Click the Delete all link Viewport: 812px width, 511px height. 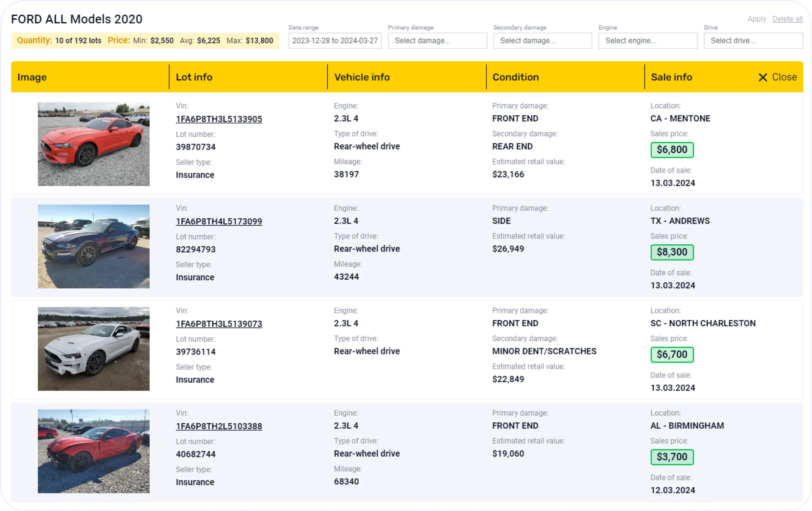[x=787, y=19]
